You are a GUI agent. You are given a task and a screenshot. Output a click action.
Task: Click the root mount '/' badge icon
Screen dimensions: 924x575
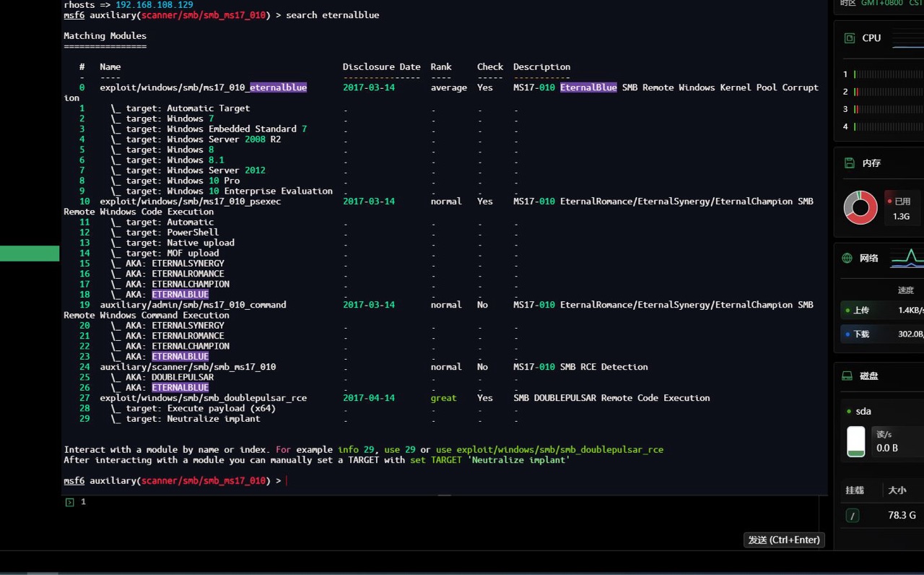[853, 516]
